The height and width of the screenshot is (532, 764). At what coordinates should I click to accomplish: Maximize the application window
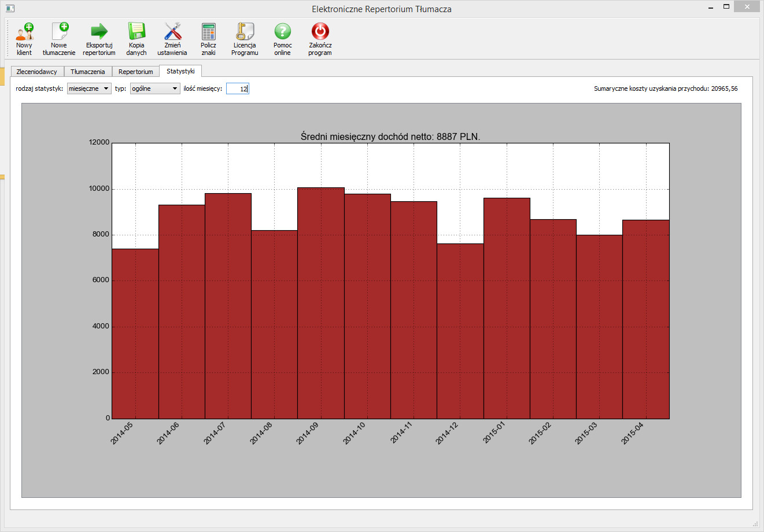point(726,7)
